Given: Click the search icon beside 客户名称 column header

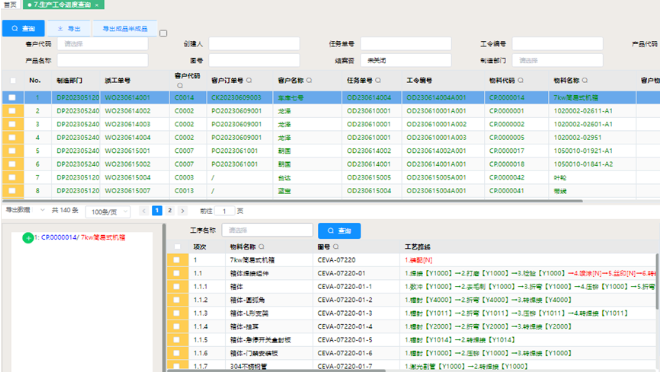Looking at the screenshot, I should tap(309, 80).
